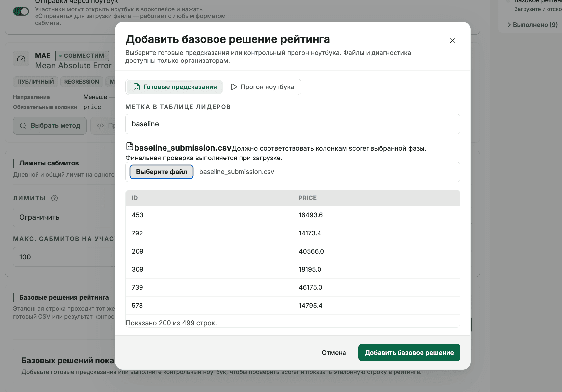This screenshot has height=392, width=562.
Task: Close the add baseline solution dialog
Action: [x=452, y=41]
